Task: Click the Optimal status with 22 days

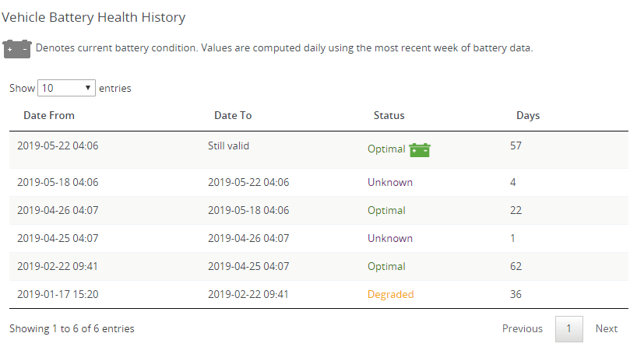Action: (386, 210)
